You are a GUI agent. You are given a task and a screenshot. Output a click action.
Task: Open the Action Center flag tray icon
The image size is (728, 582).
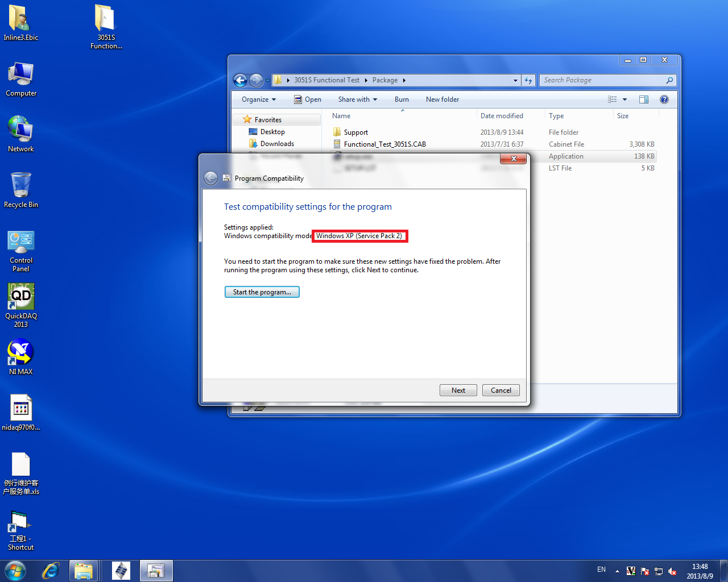coord(645,571)
